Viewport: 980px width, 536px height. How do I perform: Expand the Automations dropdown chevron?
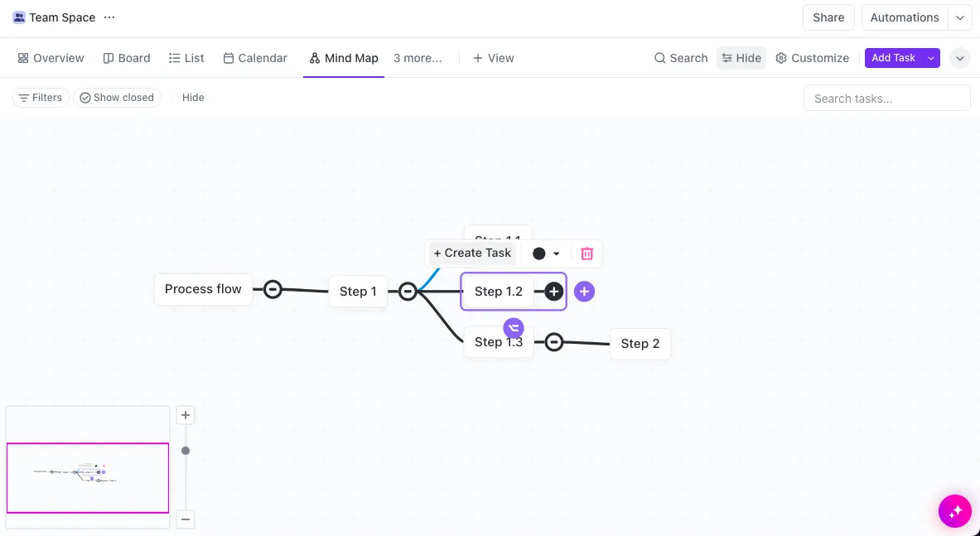pos(960,17)
